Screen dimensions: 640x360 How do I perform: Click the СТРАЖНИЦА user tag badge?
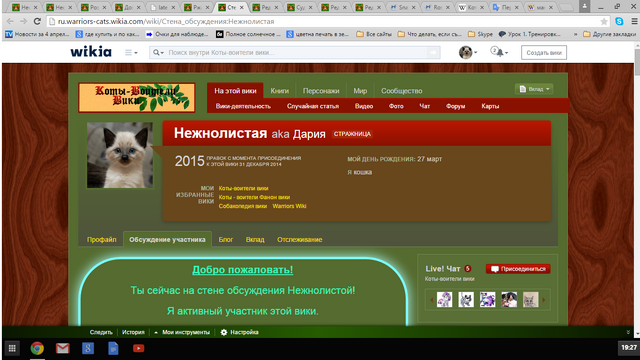pyautogui.click(x=352, y=134)
